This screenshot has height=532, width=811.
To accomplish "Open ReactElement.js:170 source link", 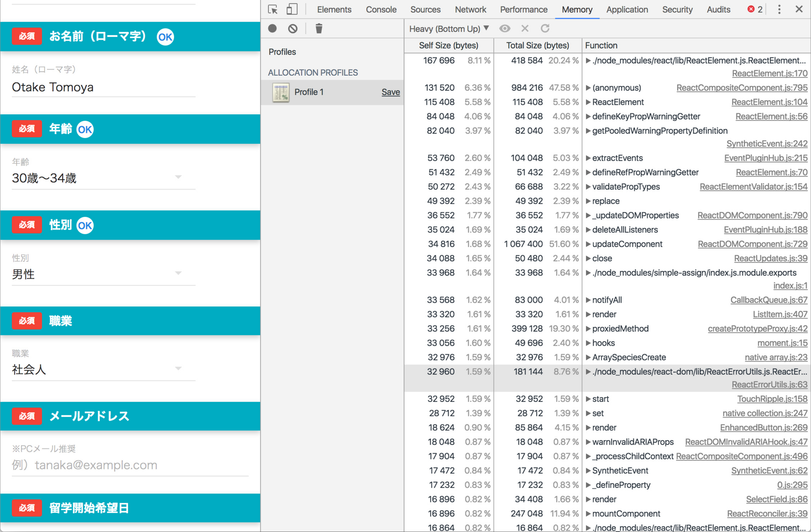I will tap(770, 73).
